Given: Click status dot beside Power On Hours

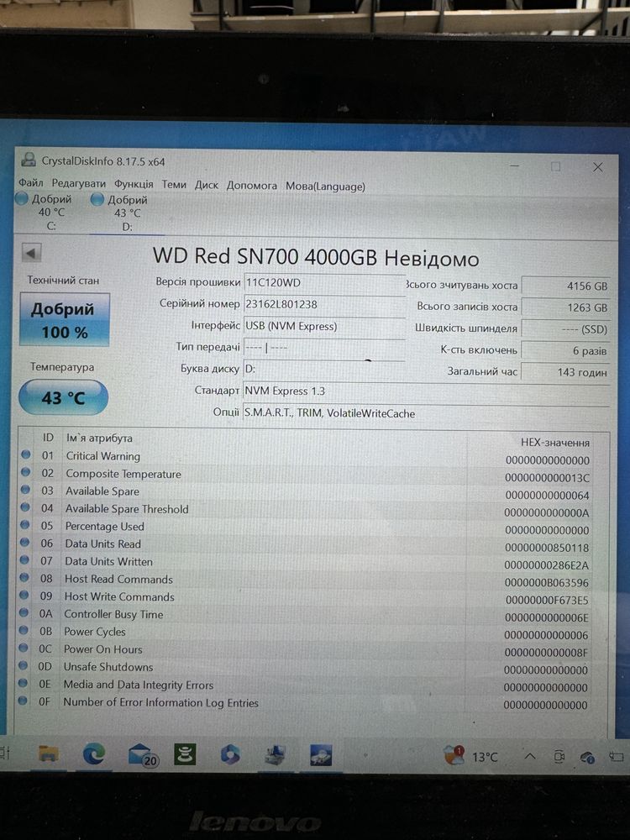Looking at the screenshot, I should (23, 648).
